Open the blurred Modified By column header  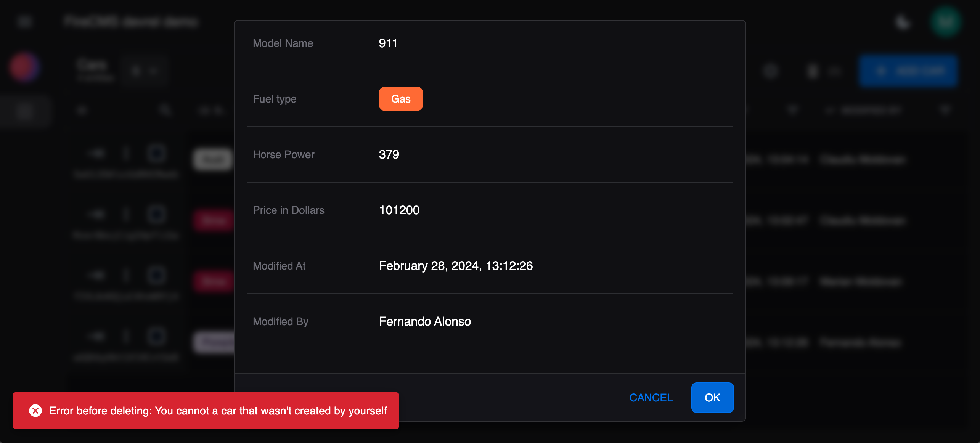point(870,111)
